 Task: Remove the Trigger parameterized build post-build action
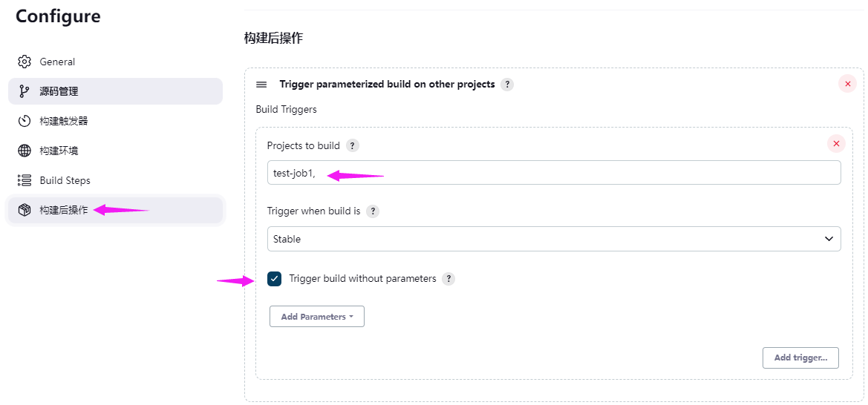(847, 84)
